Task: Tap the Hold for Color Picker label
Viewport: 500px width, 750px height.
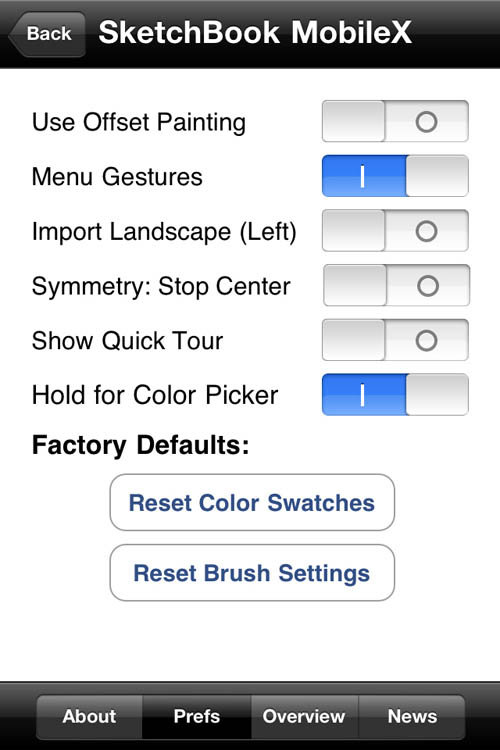Action: (x=155, y=396)
